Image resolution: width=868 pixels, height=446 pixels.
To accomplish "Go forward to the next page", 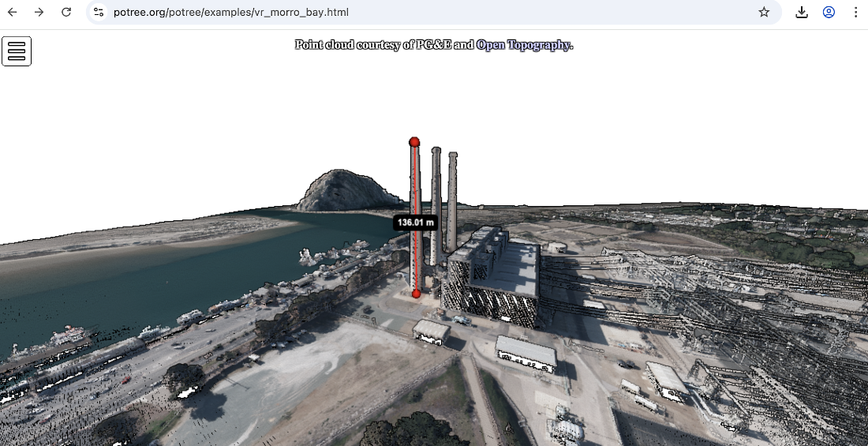I will (39, 12).
